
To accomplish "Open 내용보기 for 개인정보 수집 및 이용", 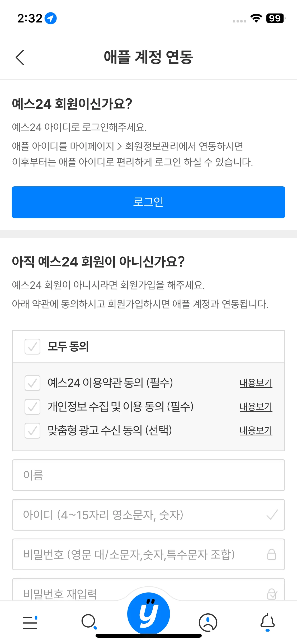I will 256,407.
